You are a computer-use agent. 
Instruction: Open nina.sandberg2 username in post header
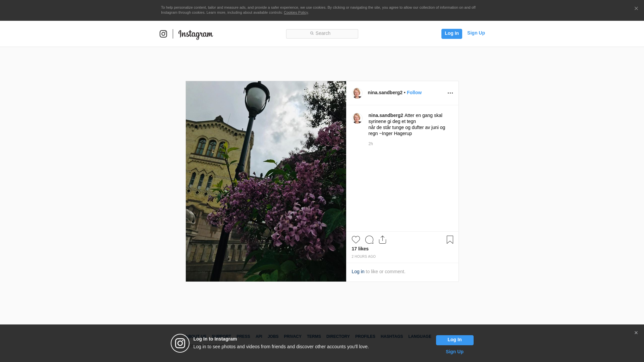click(x=385, y=93)
